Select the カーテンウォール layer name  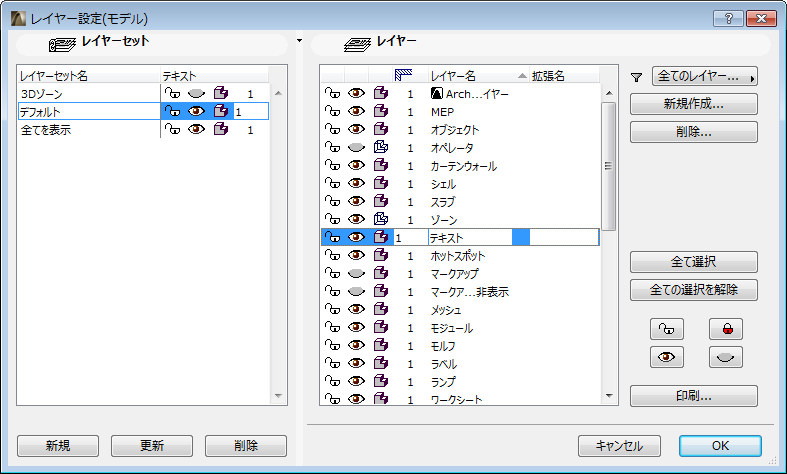464,166
